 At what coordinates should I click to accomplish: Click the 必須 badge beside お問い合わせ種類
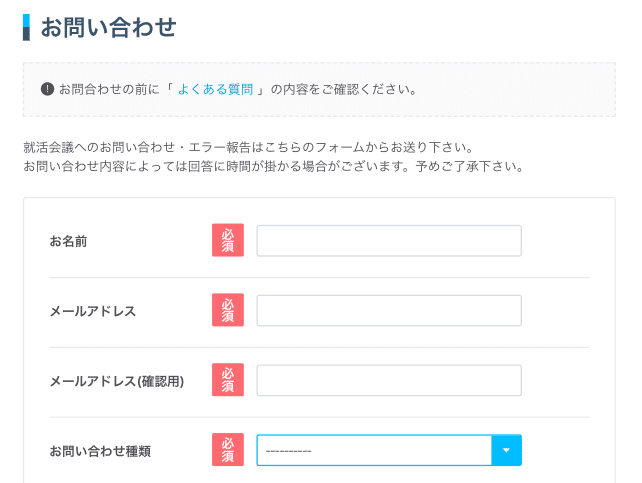pos(228,450)
